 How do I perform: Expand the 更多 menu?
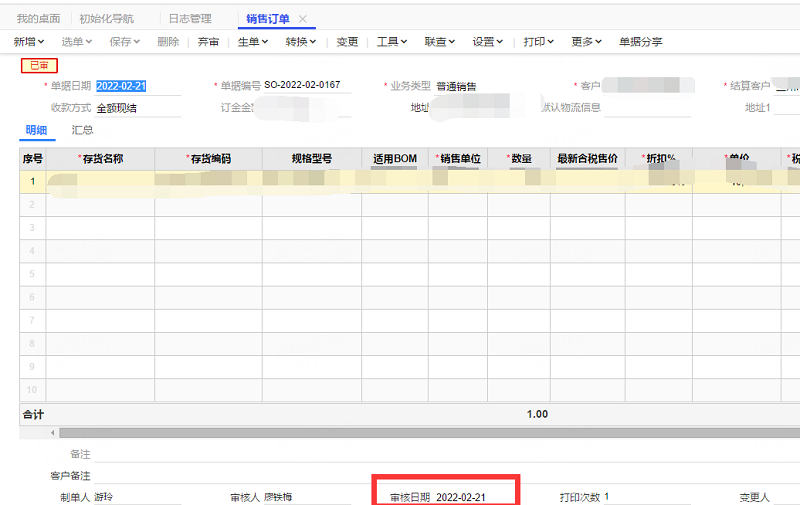(x=586, y=42)
